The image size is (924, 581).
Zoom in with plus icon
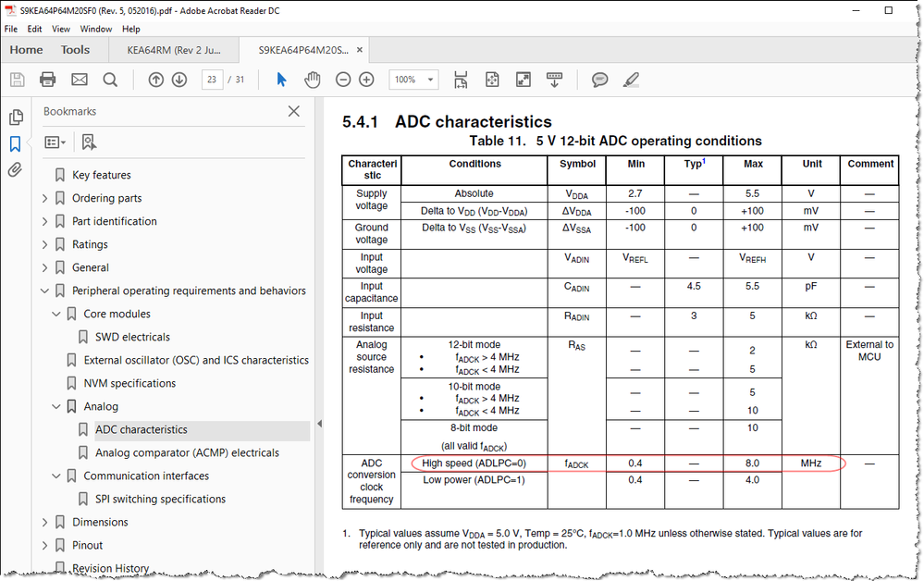366,80
